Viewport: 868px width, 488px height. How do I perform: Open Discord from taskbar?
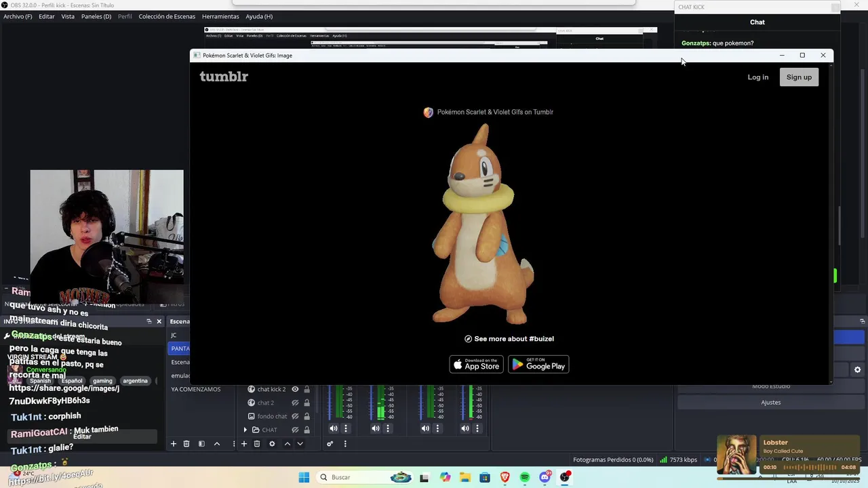tap(545, 477)
